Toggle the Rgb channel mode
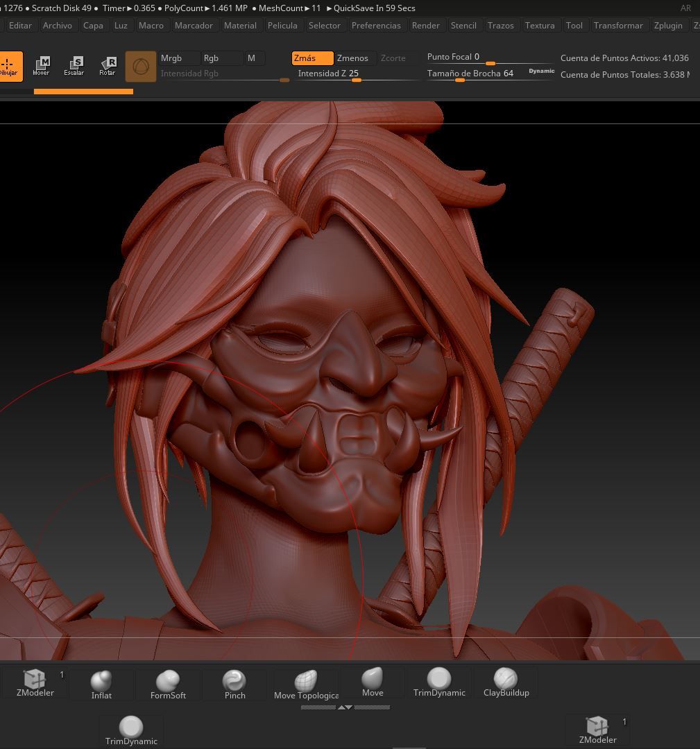The width and height of the screenshot is (700, 749). 222,58
